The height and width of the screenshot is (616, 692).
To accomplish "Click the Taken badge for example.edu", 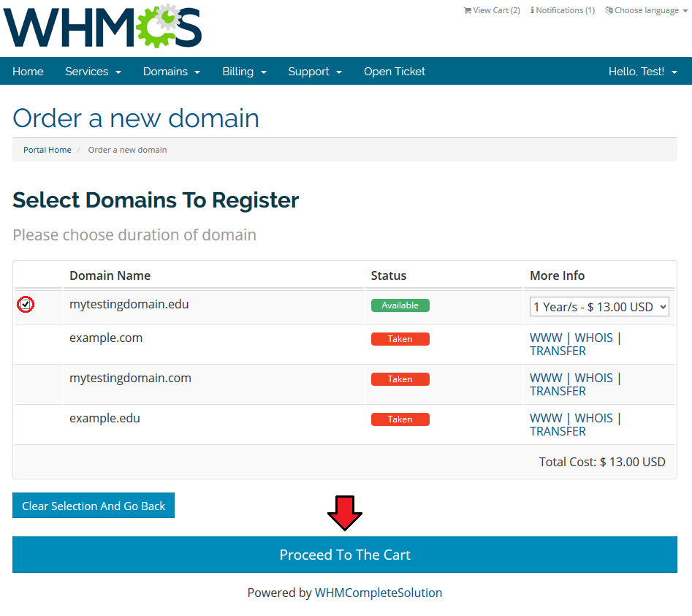I will [400, 419].
